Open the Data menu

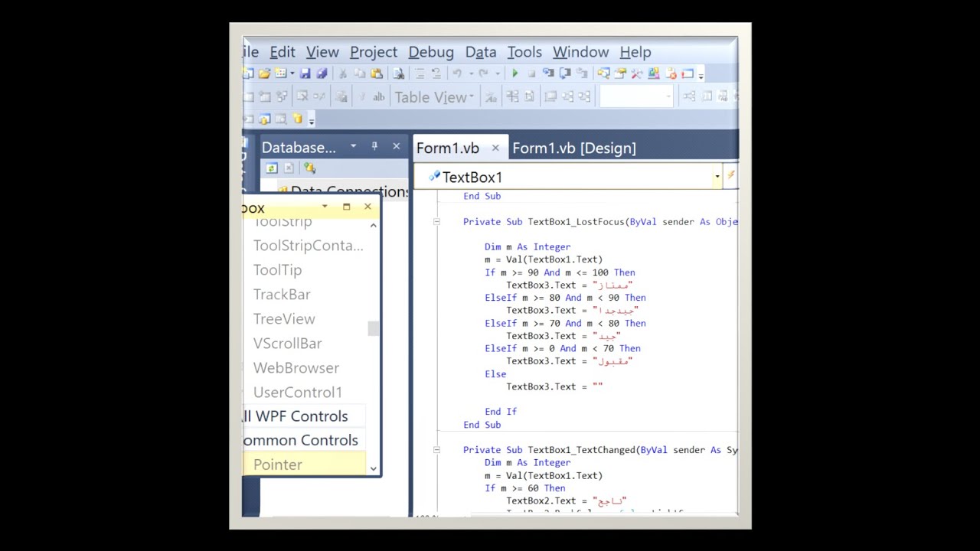pyautogui.click(x=481, y=52)
